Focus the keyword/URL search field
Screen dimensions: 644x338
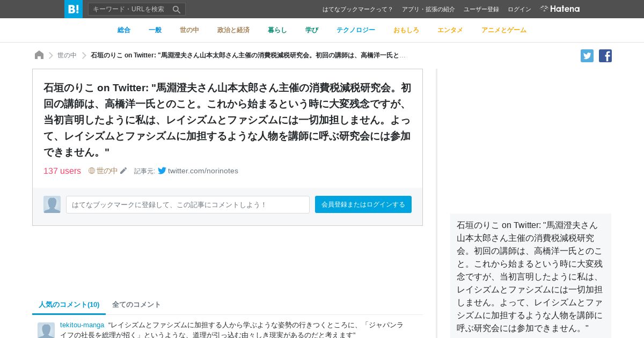130,9
